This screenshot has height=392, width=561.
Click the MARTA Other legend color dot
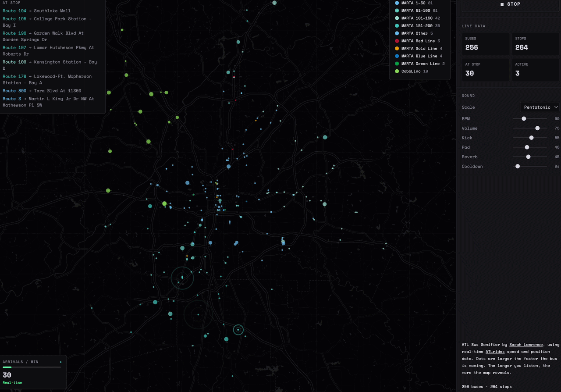coord(397,33)
